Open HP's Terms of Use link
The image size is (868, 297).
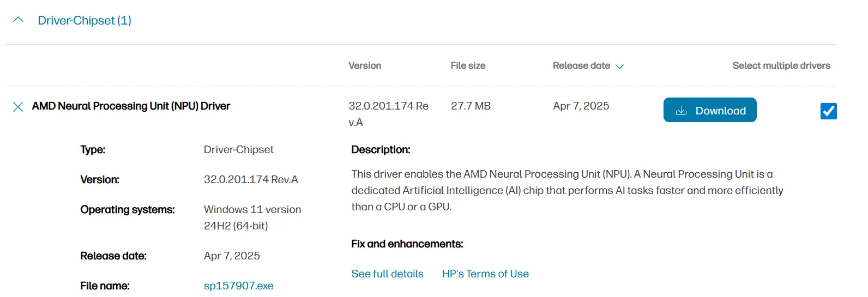[485, 274]
